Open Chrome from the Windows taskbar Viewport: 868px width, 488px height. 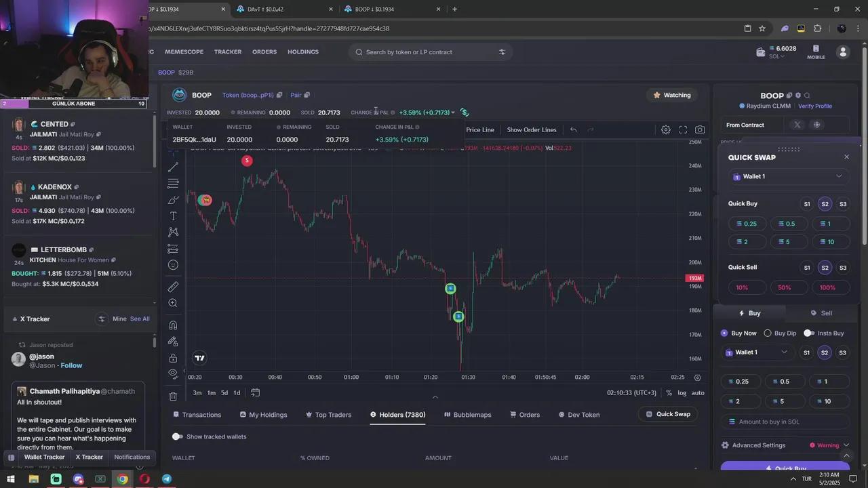pos(122,479)
